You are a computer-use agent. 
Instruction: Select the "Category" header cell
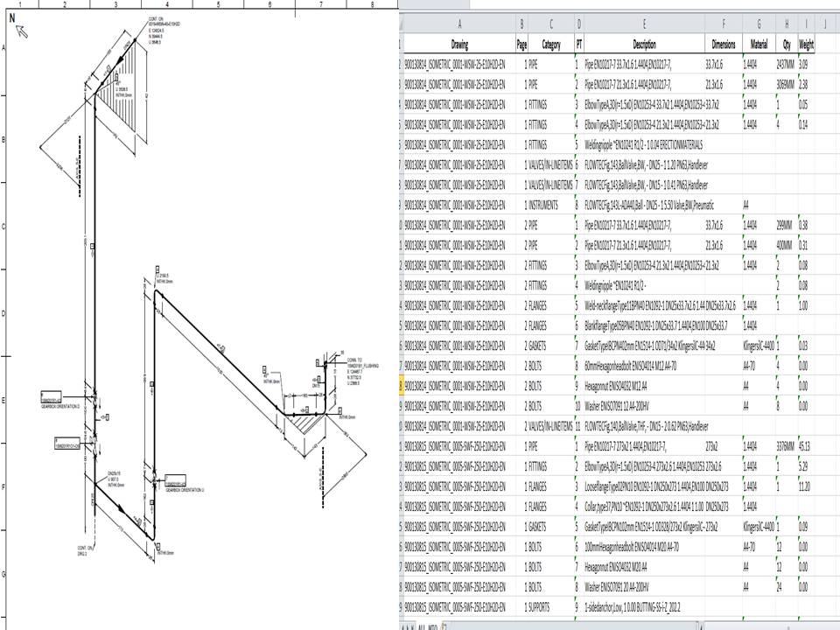tap(550, 45)
